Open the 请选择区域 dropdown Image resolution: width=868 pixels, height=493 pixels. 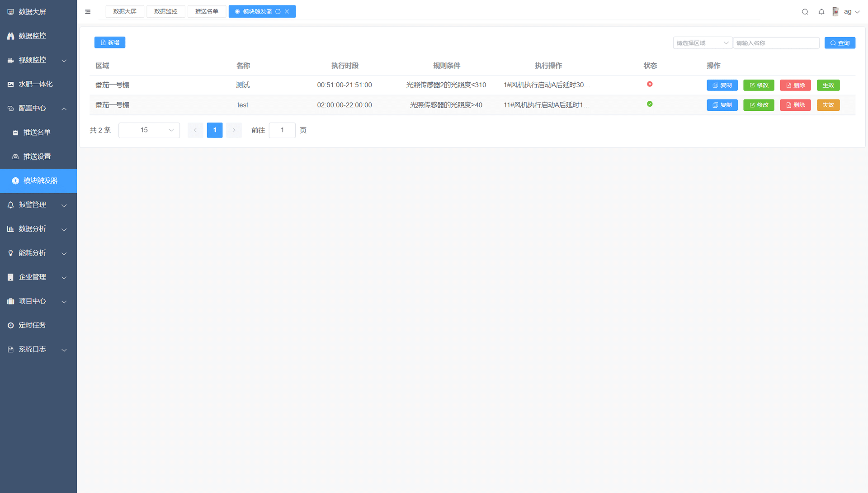tap(703, 43)
